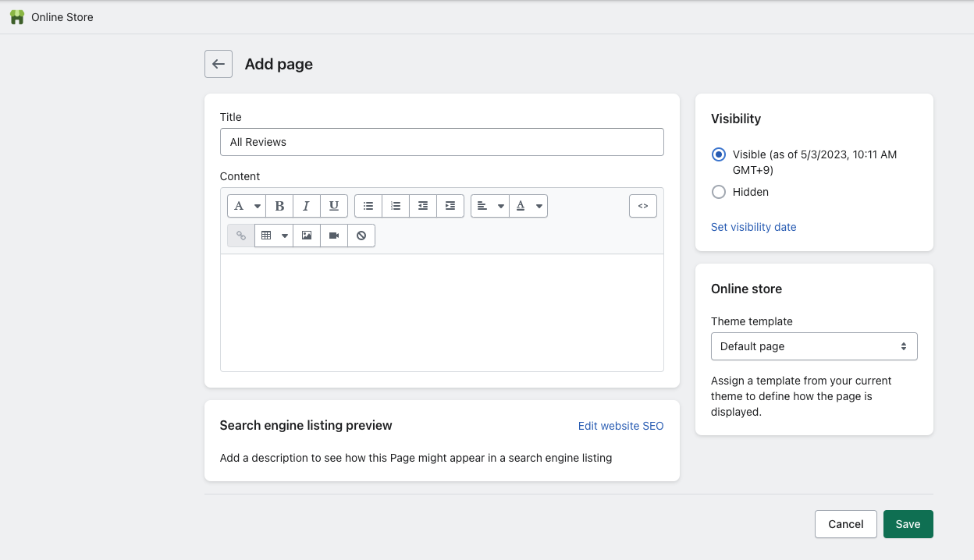Select the Visible radio option

tap(719, 154)
